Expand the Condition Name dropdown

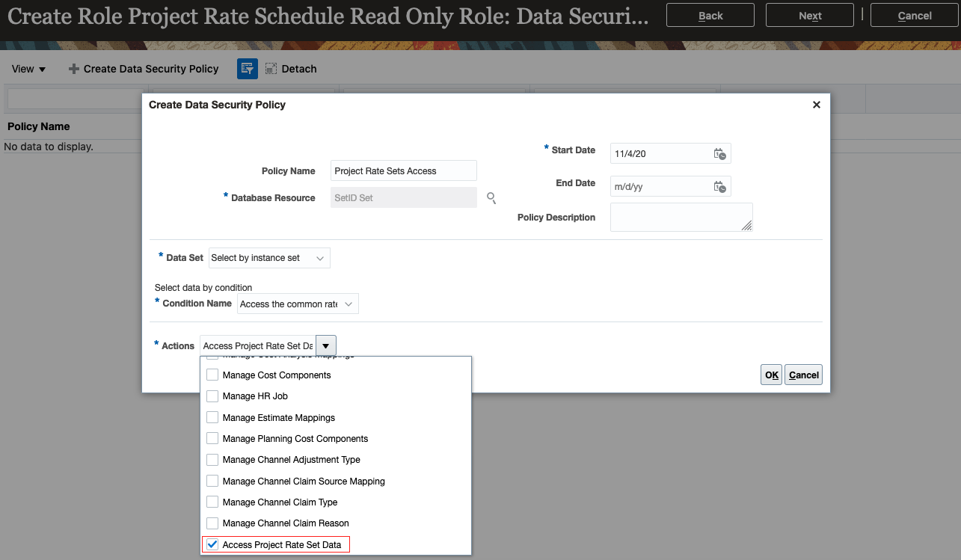(x=298, y=304)
